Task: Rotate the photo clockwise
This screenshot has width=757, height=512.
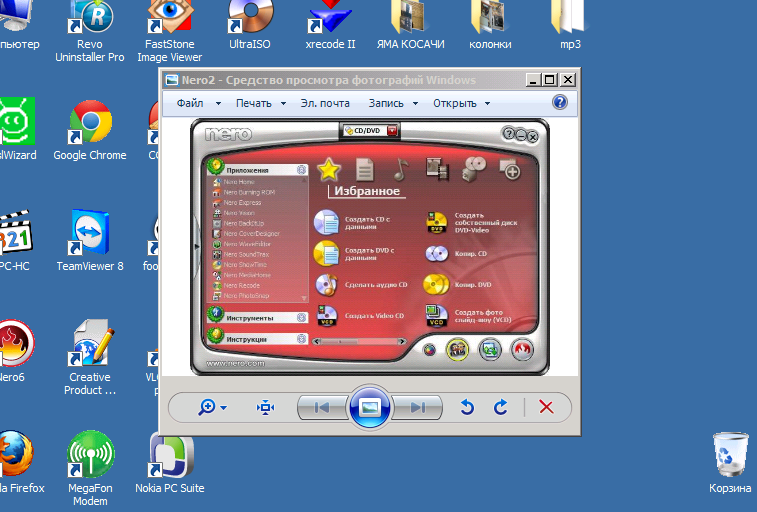Action: (x=501, y=407)
